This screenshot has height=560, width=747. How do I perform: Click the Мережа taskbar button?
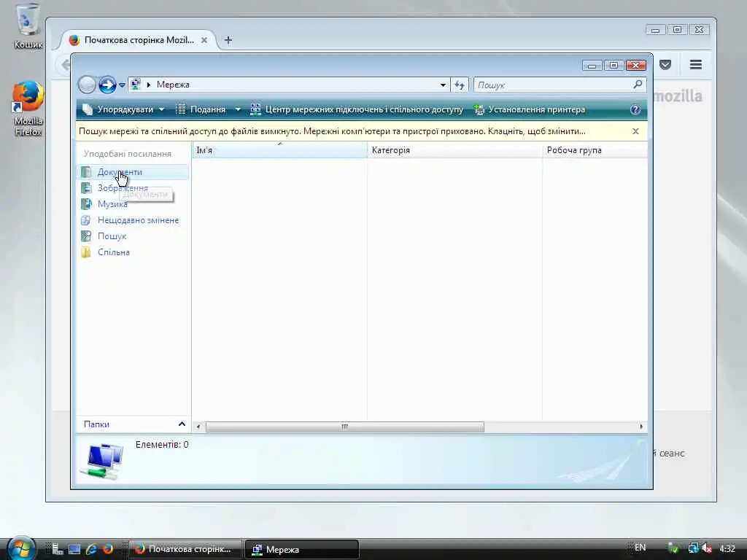tap(302, 549)
